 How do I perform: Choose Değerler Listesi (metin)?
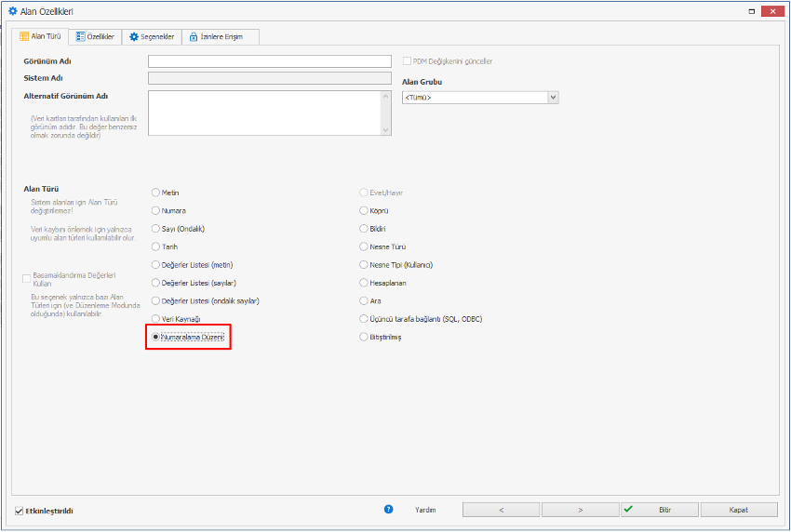point(156,265)
